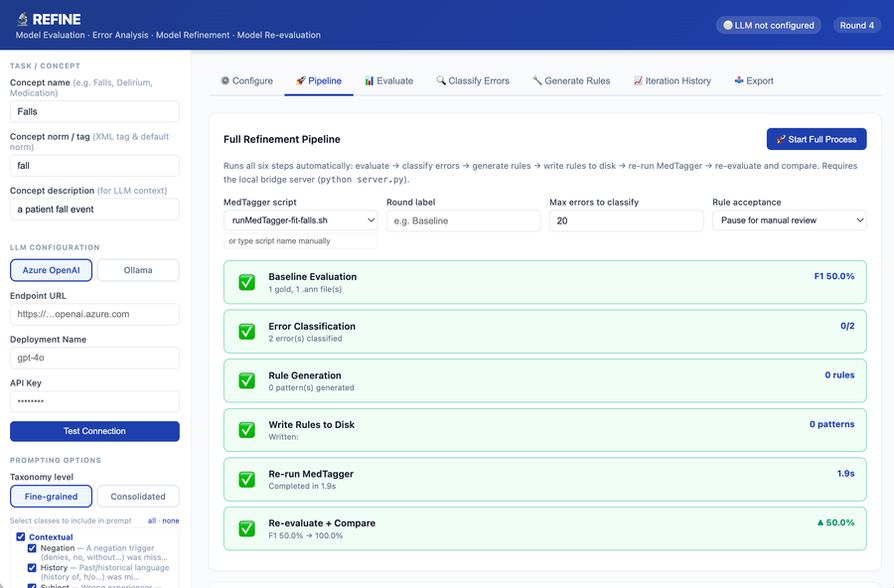Click the Concept name input field
This screenshot has width=894, height=588.
(94, 112)
